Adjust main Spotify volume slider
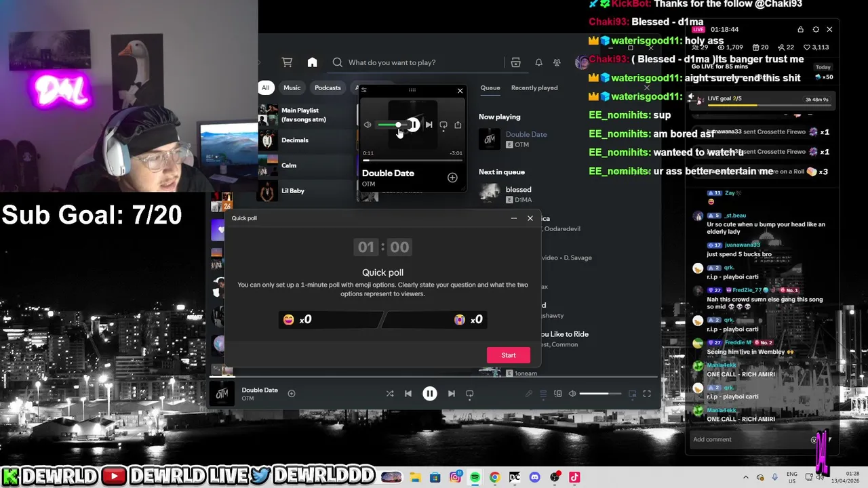The image size is (868, 488). click(600, 394)
